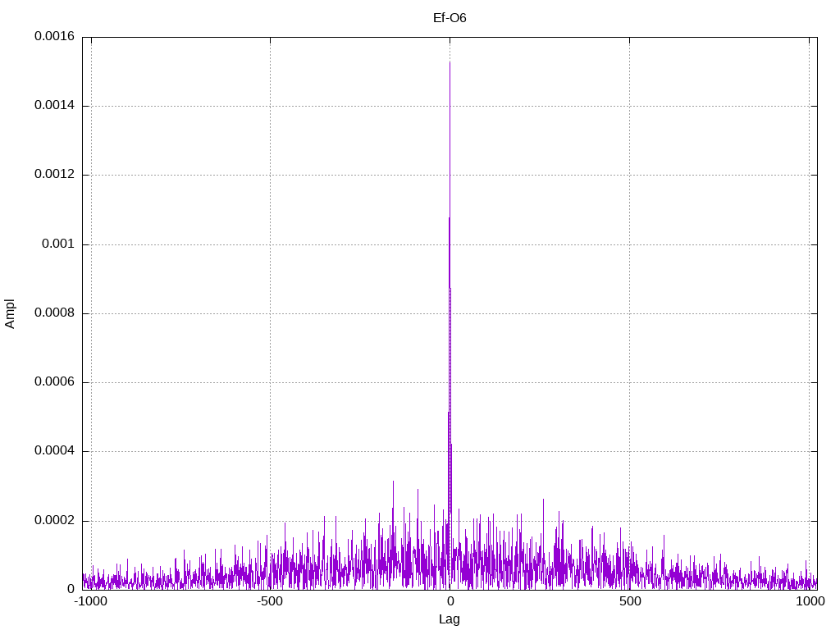Click the -1000 x-axis tick label
The width and height of the screenshot is (840, 630).
click(x=91, y=602)
